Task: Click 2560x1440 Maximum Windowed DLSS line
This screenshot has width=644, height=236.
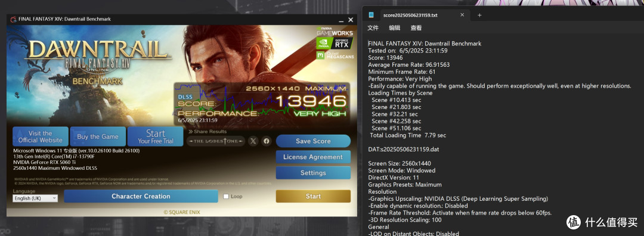Action: point(55,168)
